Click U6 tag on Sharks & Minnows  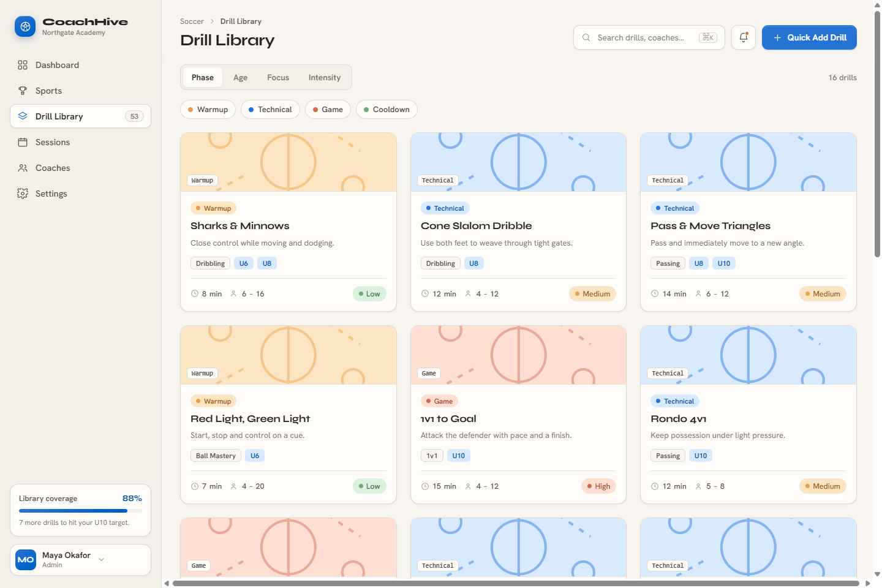244,263
